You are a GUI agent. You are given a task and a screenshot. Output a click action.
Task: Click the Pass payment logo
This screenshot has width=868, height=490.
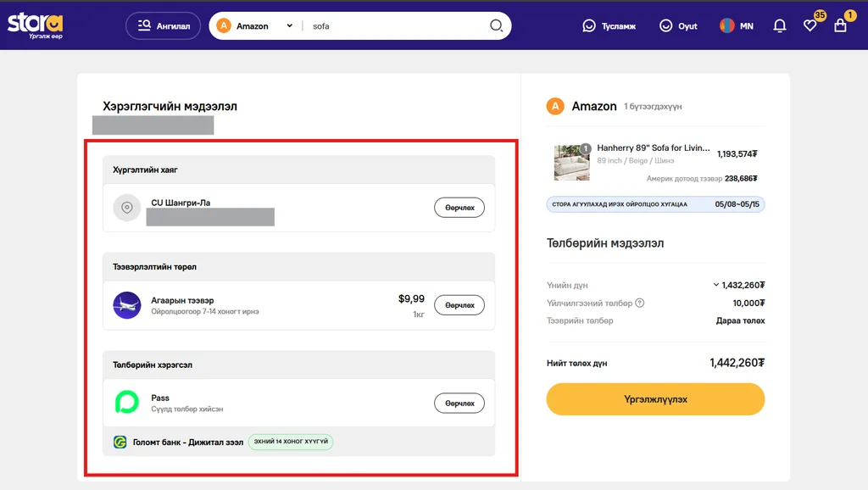[127, 403]
